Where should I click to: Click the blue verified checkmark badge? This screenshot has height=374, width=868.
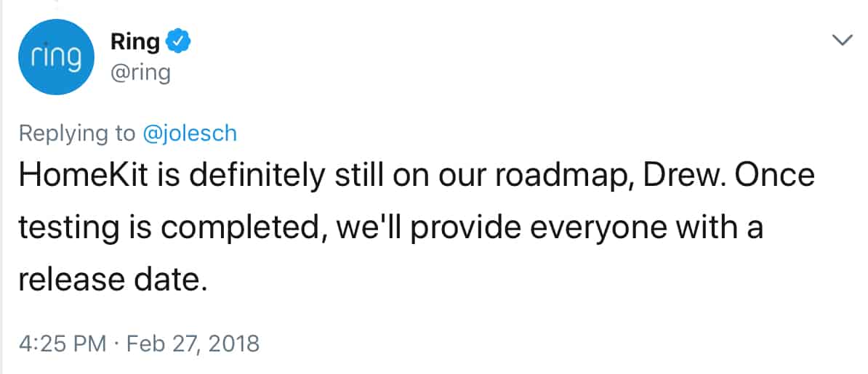[177, 42]
